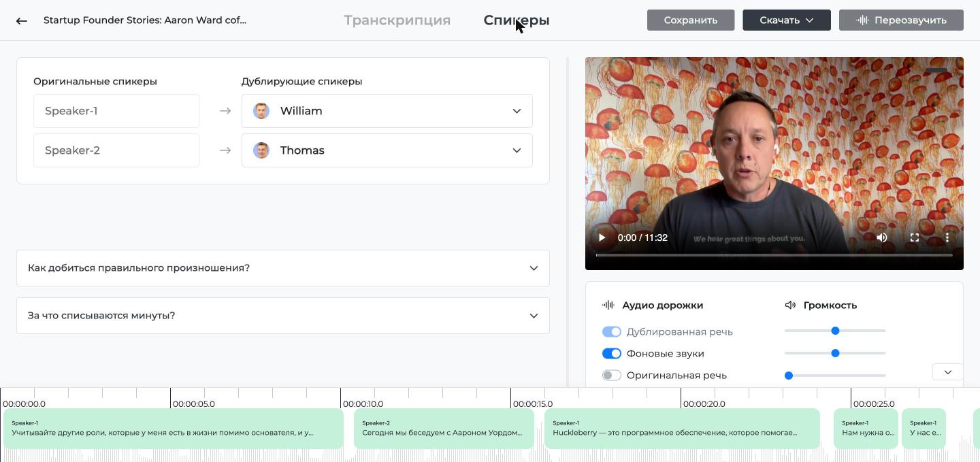Expand Как добиться правильного произношения question

[x=283, y=268]
